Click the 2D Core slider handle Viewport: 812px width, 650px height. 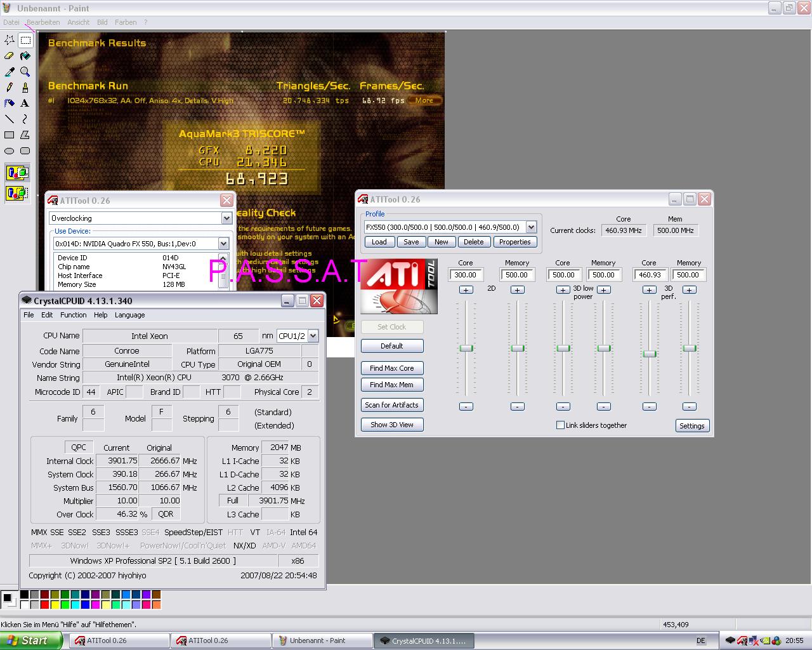pos(466,348)
